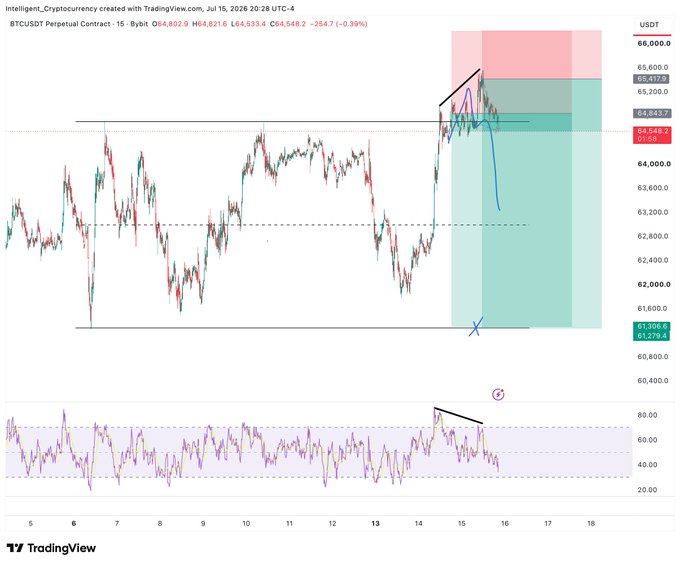Select the USDT currency label on the price axis

[649, 25]
